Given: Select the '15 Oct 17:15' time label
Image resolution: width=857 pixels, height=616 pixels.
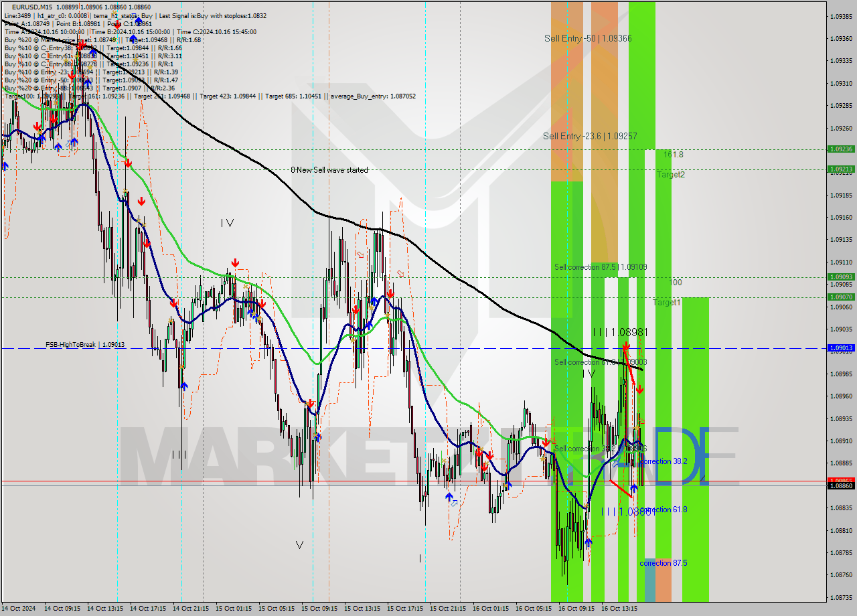Looking at the screenshot, I should pyautogui.click(x=405, y=609).
